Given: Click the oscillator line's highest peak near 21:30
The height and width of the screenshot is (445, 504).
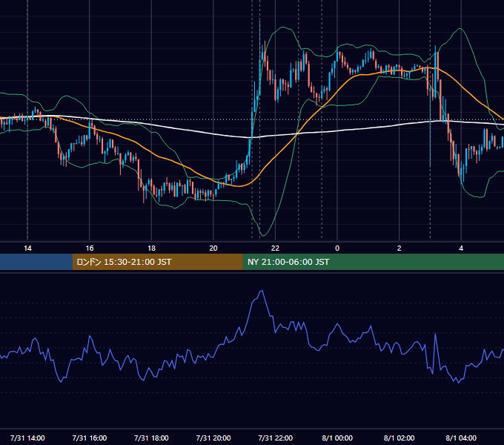Looking at the screenshot, I should click(x=262, y=291).
